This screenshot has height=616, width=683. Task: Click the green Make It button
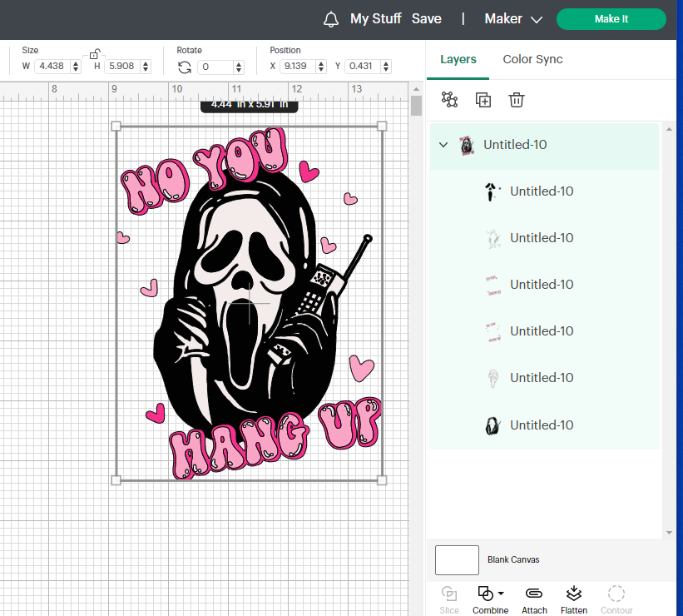click(611, 19)
